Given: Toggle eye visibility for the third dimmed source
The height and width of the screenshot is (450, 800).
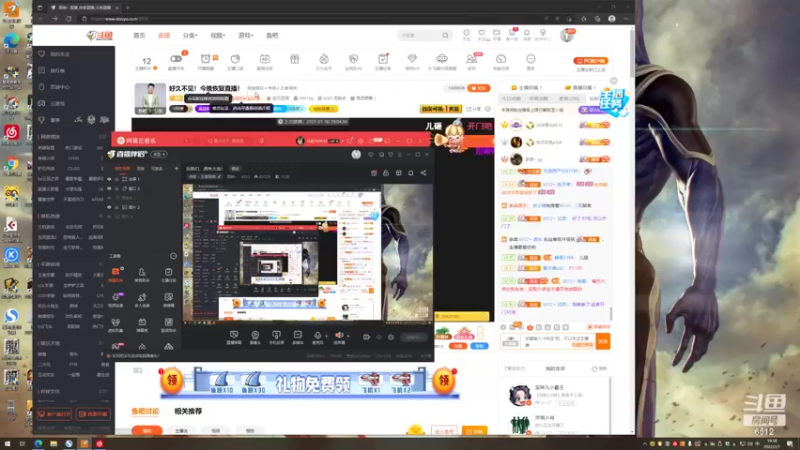Looking at the screenshot, I should (109, 197).
